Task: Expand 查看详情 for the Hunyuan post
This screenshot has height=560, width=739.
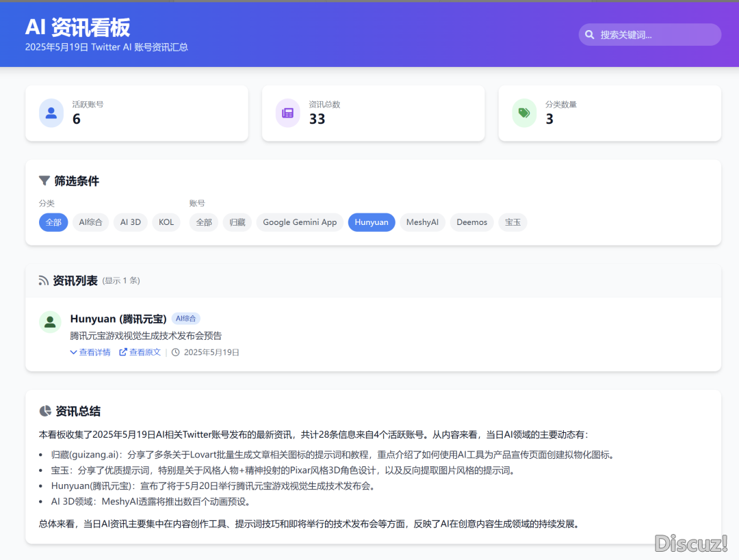Action: (90, 352)
